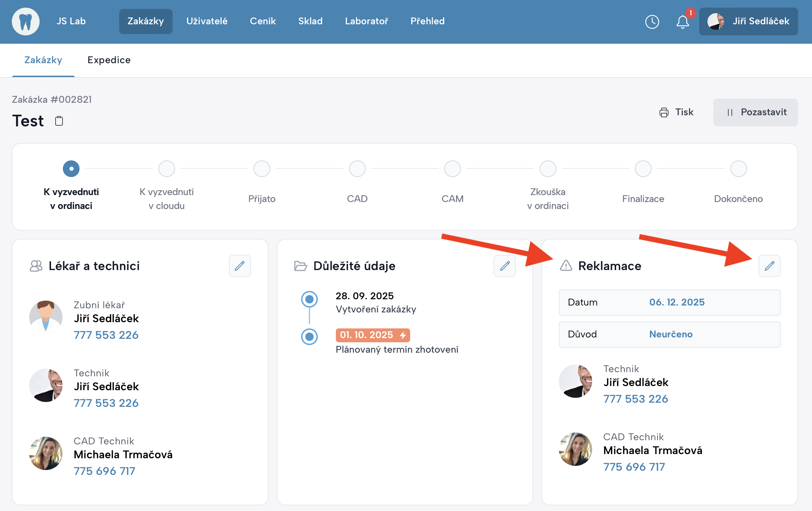Open the clock history icon
Screen dimensions: 812x511
click(x=652, y=22)
